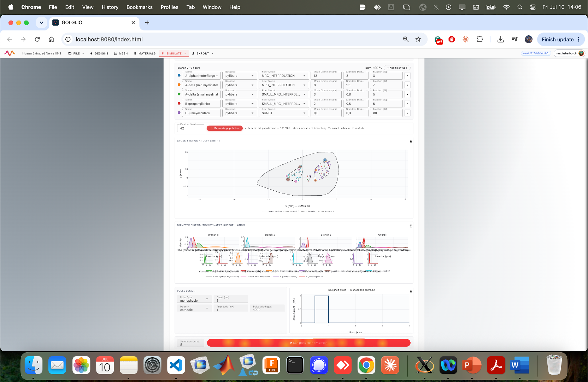588x382 pixels.
Task: Remove the C (unmyelinated) fiber row
Action: (407, 113)
